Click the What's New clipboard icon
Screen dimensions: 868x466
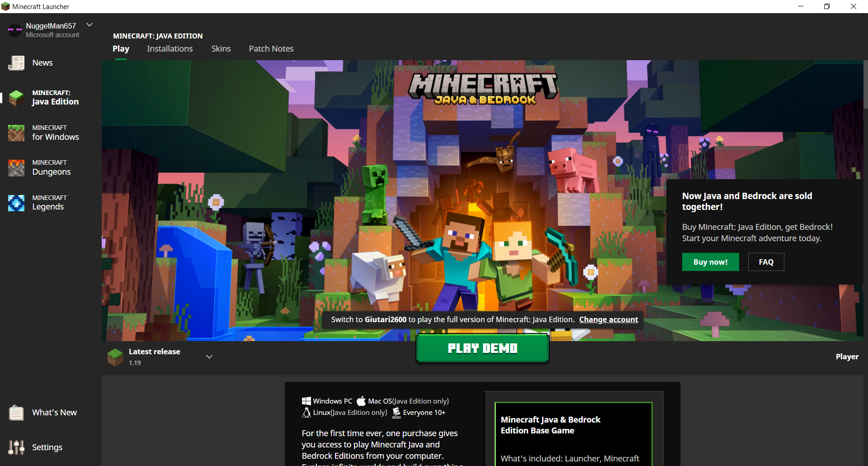(x=16, y=413)
